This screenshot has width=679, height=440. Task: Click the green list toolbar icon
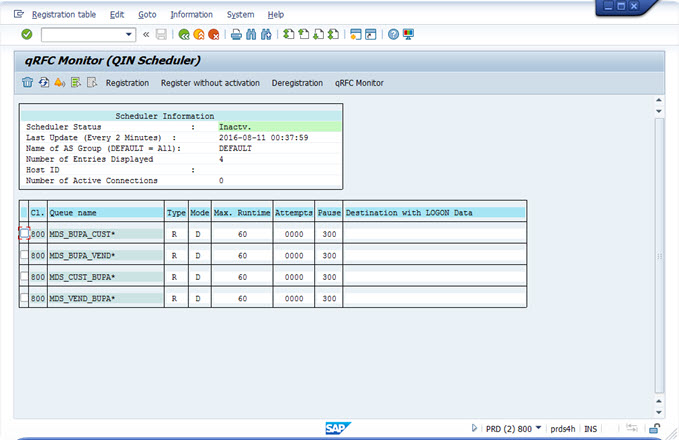tap(76, 82)
